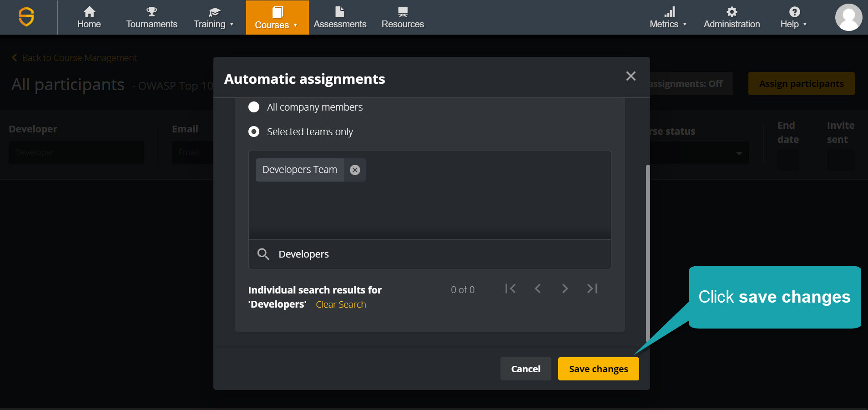Click the 0 of 0 results count
Image resolution: width=868 pixels, height=410 pixels.
coord(463,290)
